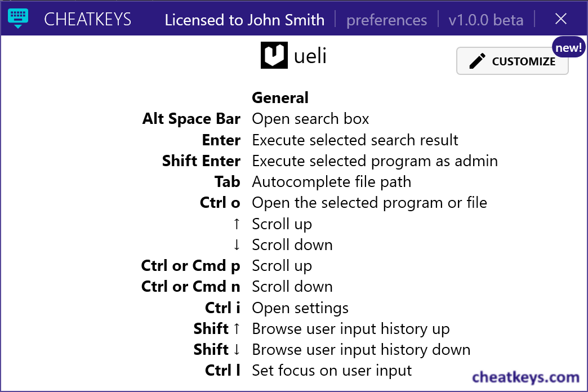The image size is (588, 392).
Task: Click the Autocomplete file path entry
Action: point(331,182)
